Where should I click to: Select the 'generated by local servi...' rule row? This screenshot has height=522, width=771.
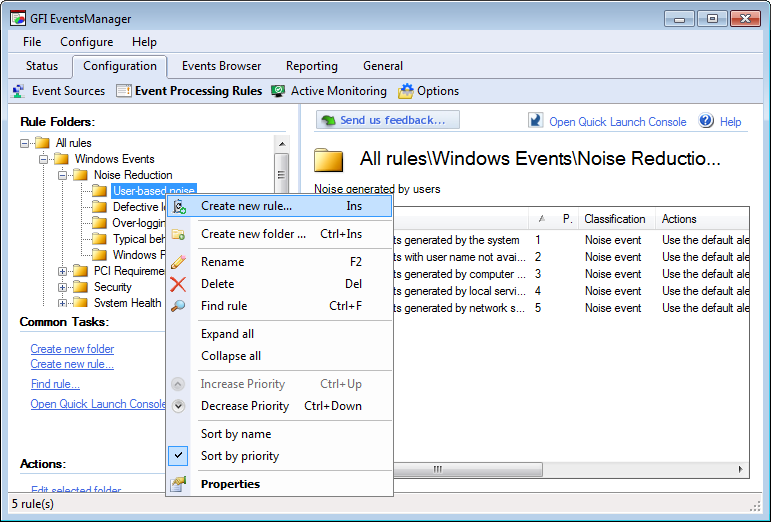[571, 291]
